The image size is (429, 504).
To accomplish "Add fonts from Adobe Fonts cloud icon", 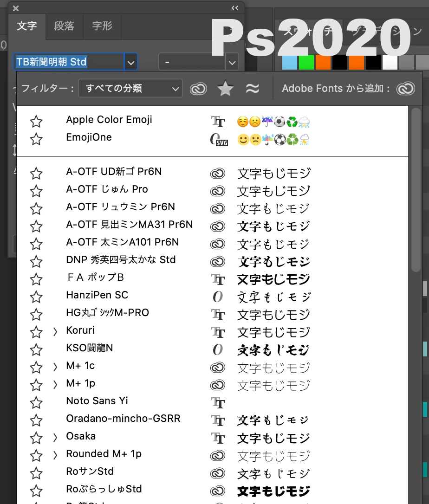I will click(405, 89).
